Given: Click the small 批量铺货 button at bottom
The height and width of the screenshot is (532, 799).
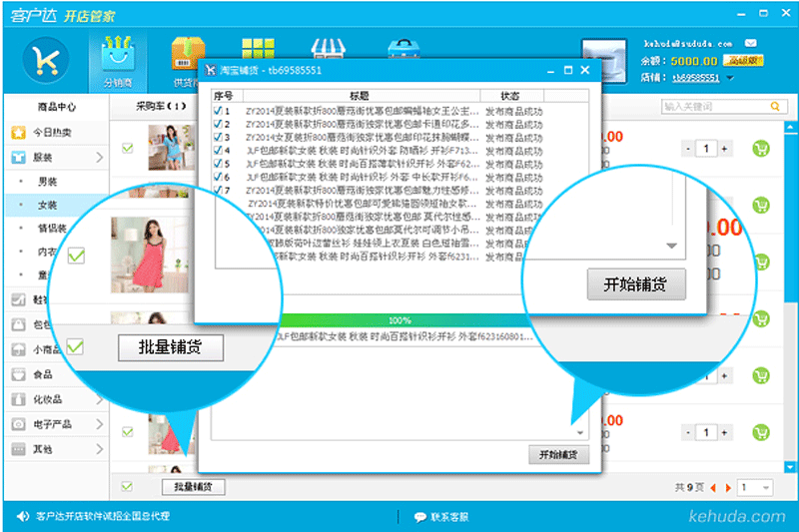Looking at the screenshot, I should point(193,487).
